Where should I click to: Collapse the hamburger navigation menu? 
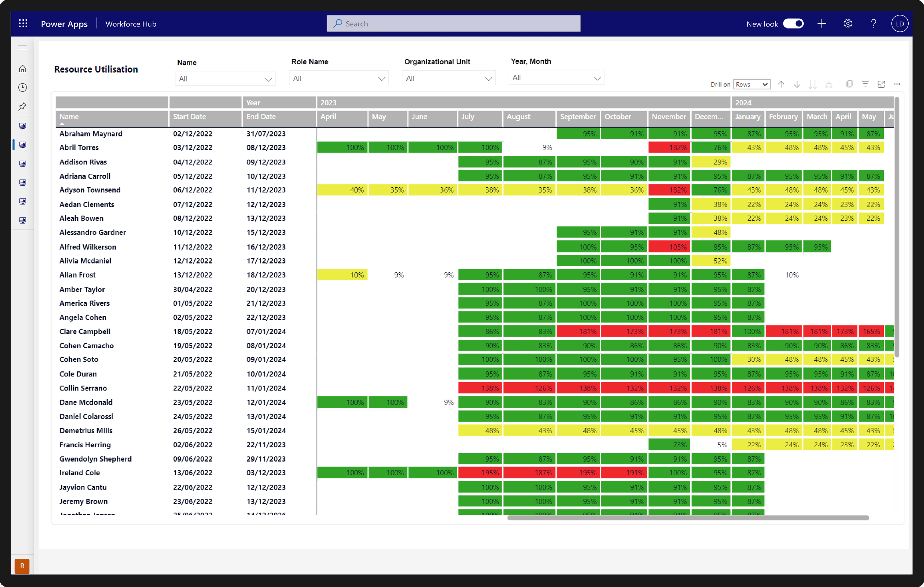pos(22,48)
